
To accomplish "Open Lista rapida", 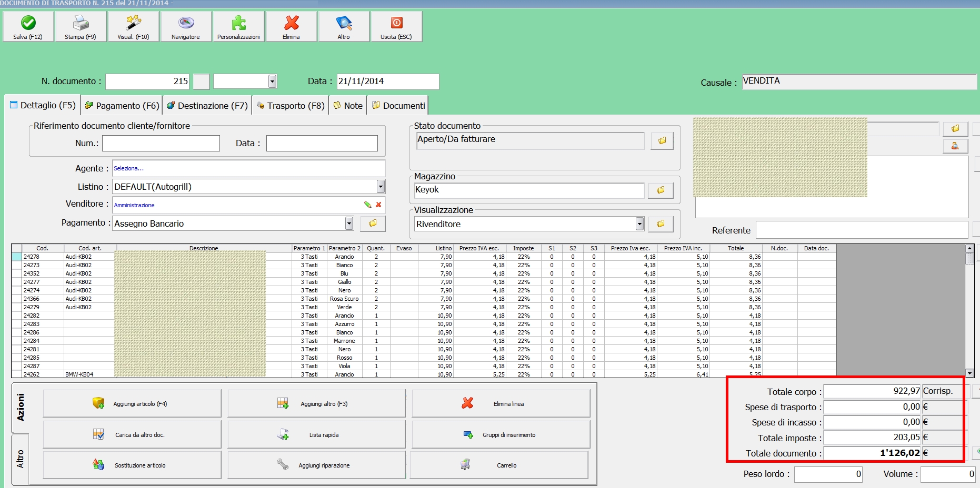I will (x=316, y=434).
